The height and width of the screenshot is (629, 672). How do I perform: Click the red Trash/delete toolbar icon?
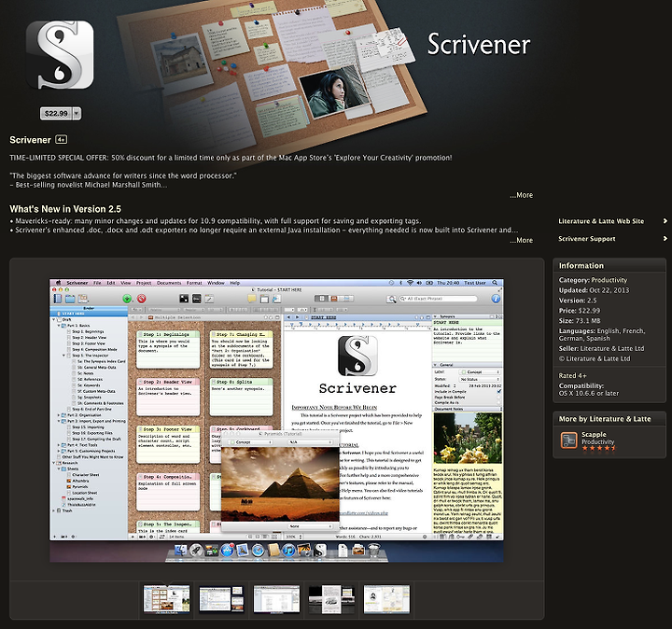click(x=142, y=299)
